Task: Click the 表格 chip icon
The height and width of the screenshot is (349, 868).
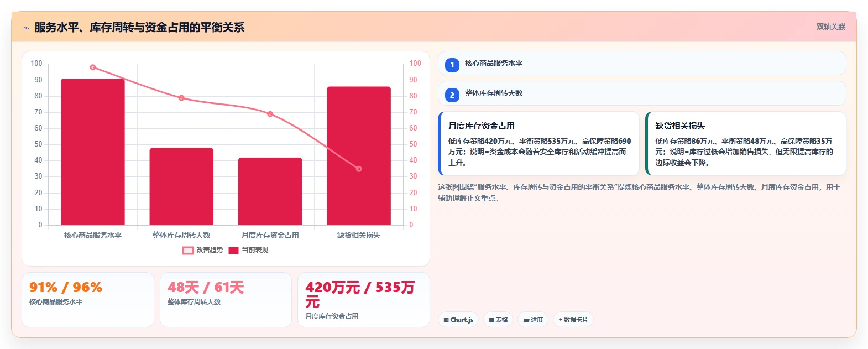Action: (x=491, y=320)
